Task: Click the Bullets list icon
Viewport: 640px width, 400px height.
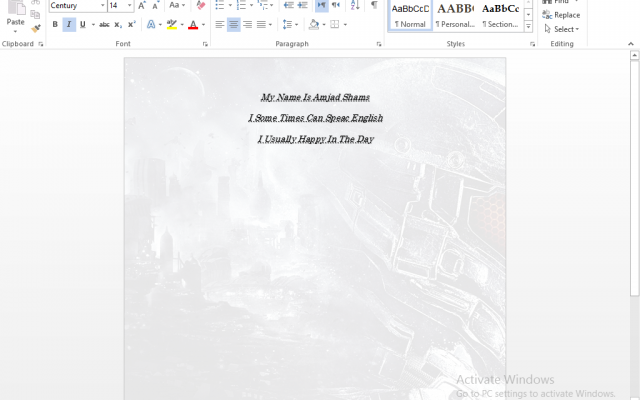Action: point(220,5)
